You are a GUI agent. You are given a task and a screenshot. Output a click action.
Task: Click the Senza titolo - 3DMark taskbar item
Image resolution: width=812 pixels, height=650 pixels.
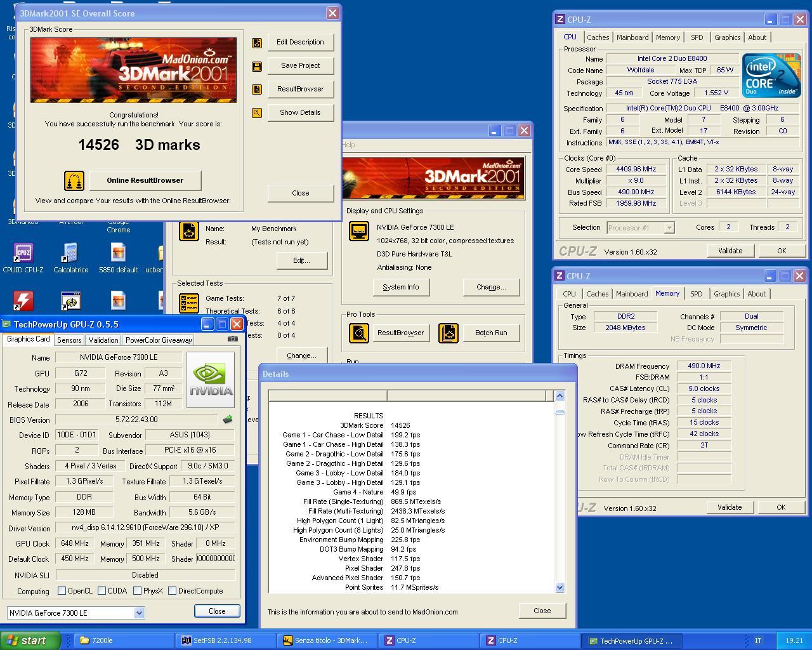[328, 641]
